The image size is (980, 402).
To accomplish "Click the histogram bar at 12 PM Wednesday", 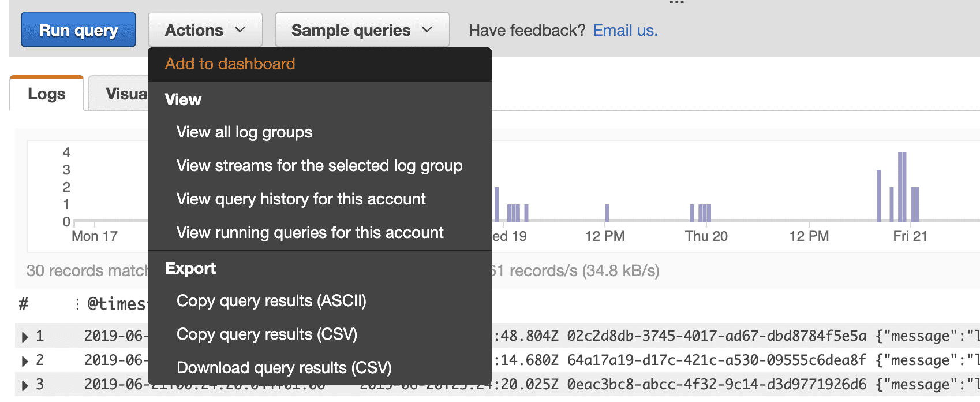I will 607,213.
